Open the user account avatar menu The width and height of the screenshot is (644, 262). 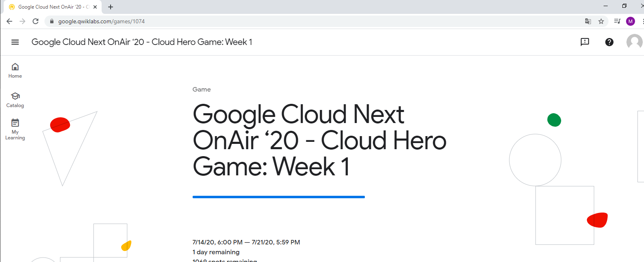[x=634, y=42]
